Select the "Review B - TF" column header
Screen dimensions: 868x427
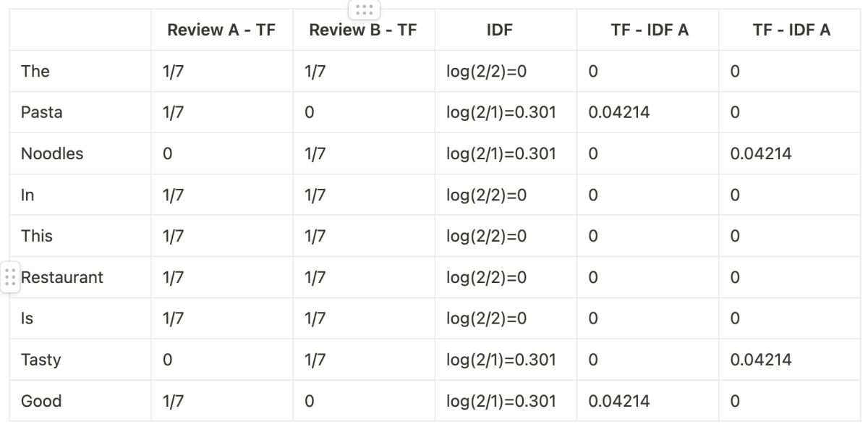pyautogui.click(x=363, y=30)
